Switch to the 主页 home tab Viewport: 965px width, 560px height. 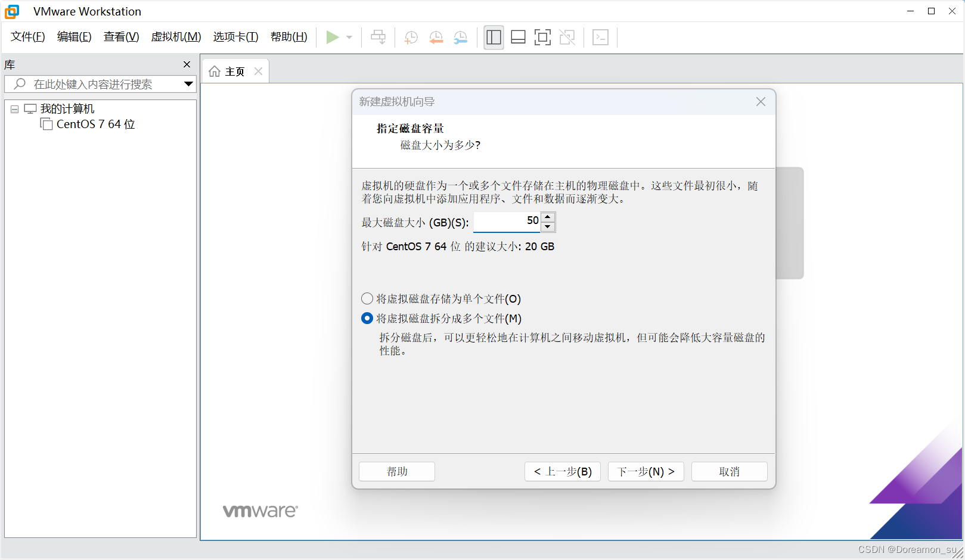pos(235,71)
